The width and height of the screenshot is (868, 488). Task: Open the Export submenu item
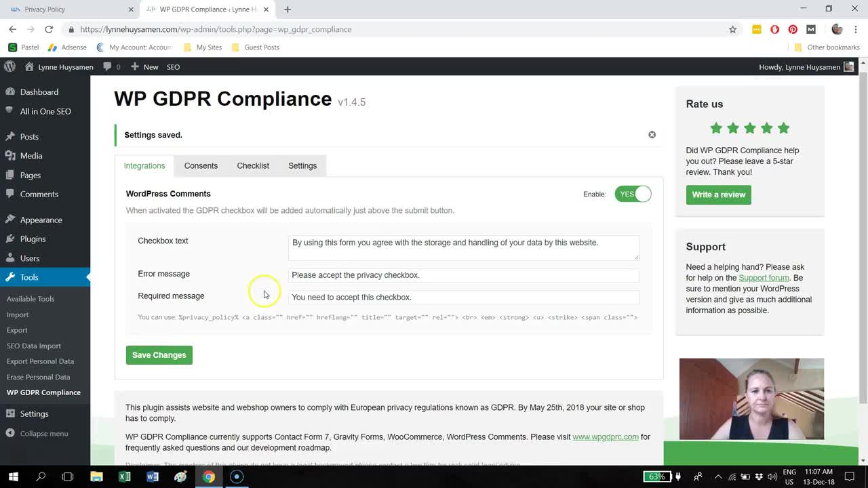click(17, 330)
